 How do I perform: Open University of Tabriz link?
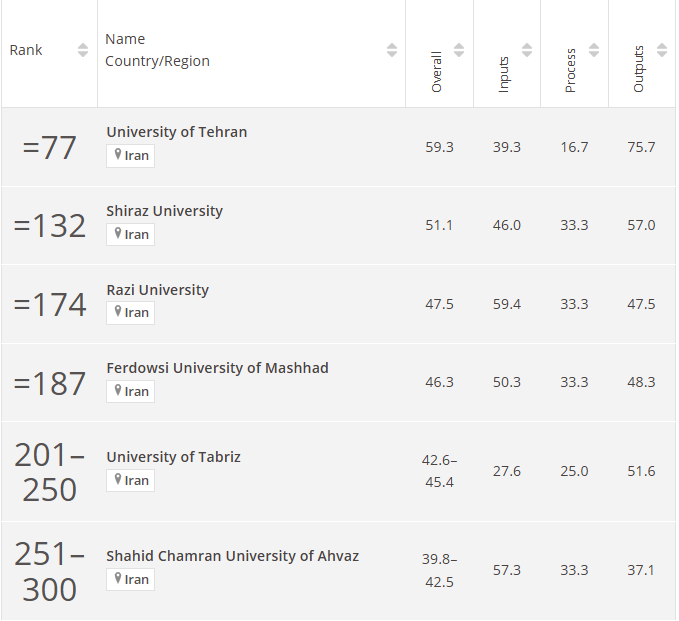tap(173, 457)
